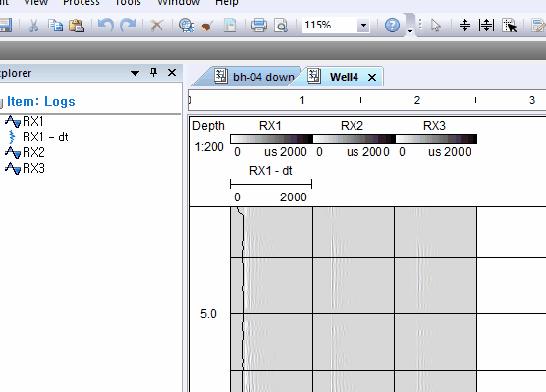Click the Paste clipboard icon

point(77,26)
